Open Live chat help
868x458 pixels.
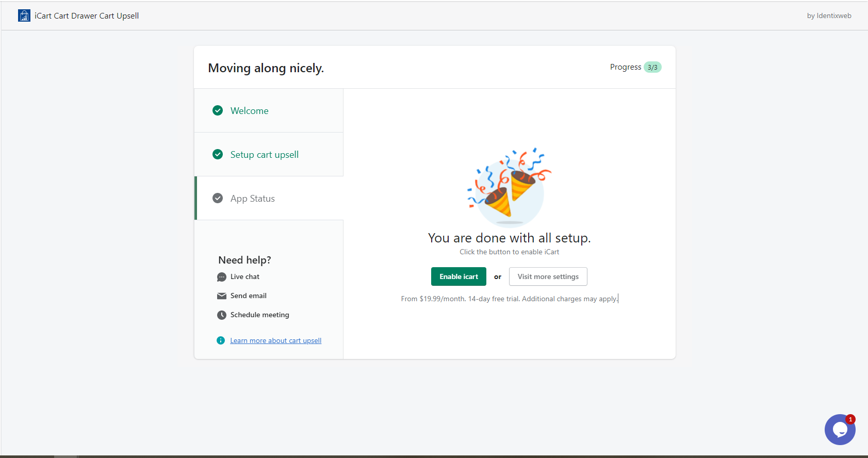[x=245, y=277]
